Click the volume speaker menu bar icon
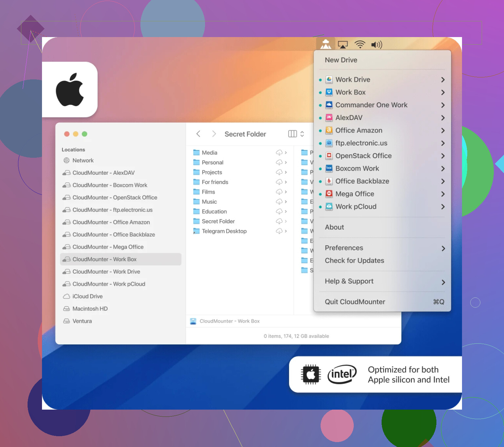The width and height of the screenshot is (504, 447). pyautogui.click(x=377, y=45)
